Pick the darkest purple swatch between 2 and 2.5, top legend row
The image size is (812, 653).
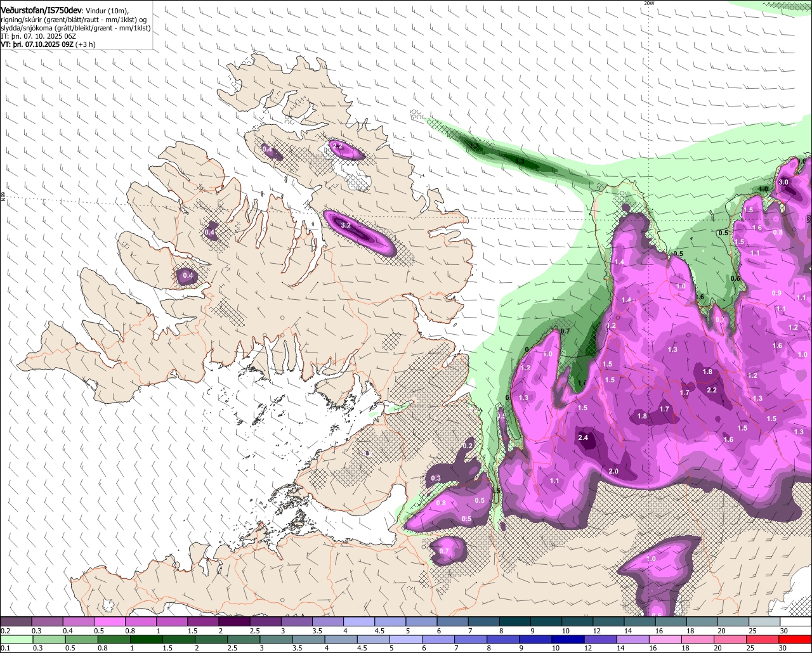click(234, 621)
